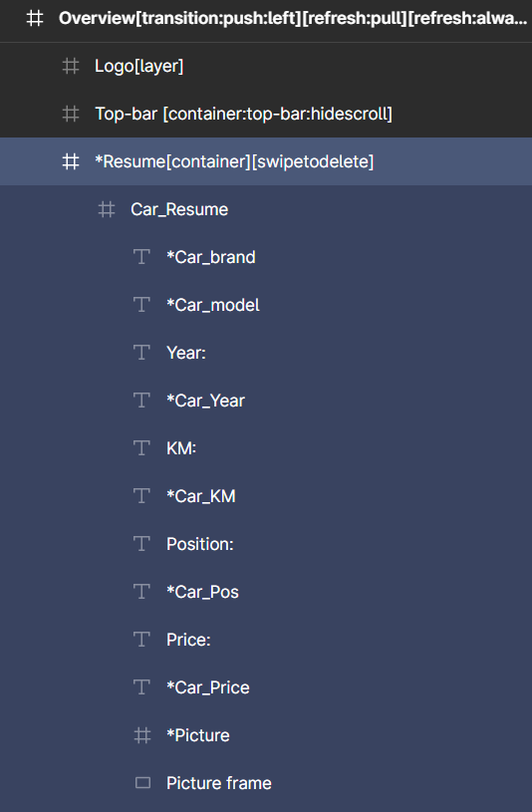
Task: Select the Top-bar [container:top-bar:hidescroll] layer
Action: click(x=266, y=114)
